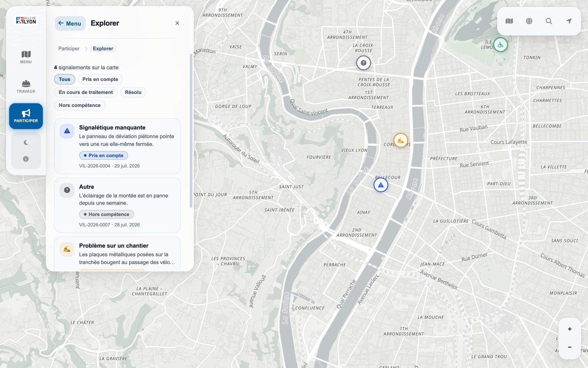This screenshot has width=588, height=368.
Task: Zoom out the map with minus button
Action: pos(570,347)
